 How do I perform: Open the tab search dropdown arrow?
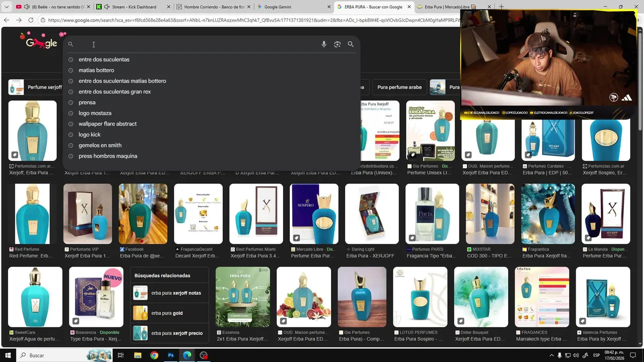(7, 7)
